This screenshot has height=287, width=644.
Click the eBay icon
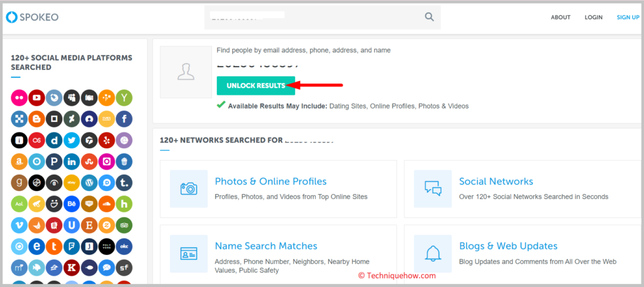[72, 183]
